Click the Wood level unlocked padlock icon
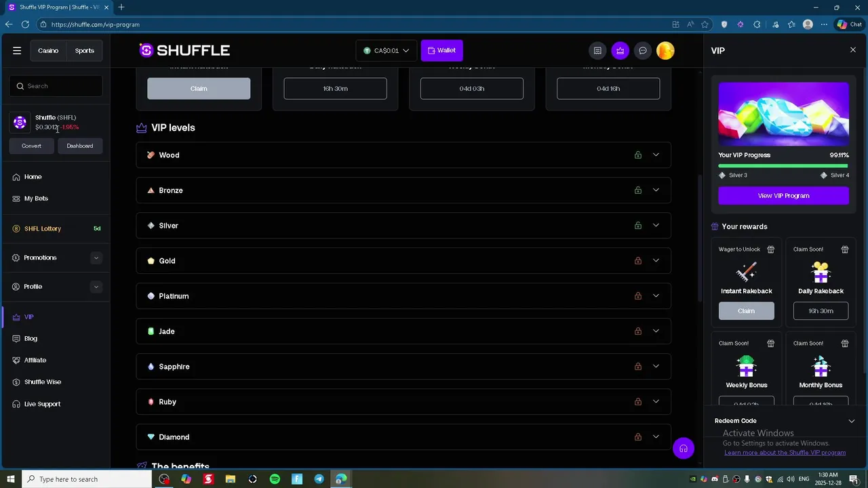868x488 pixels. tap(638, 155)
